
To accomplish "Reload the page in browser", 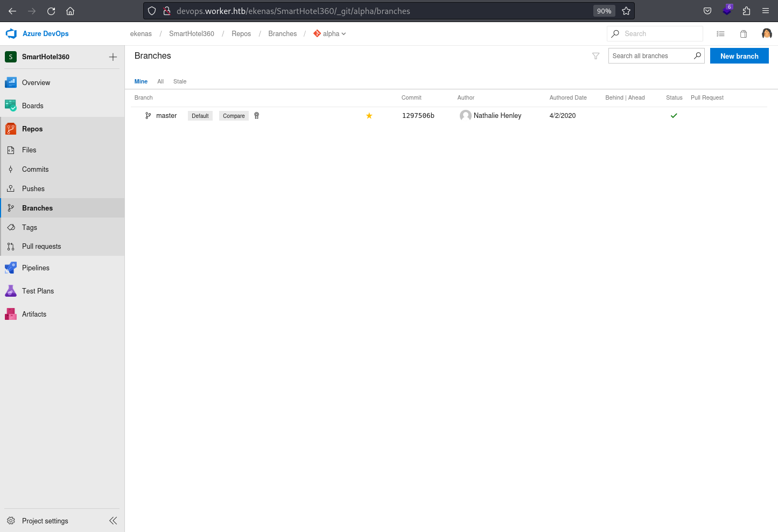I will [51, 11].
